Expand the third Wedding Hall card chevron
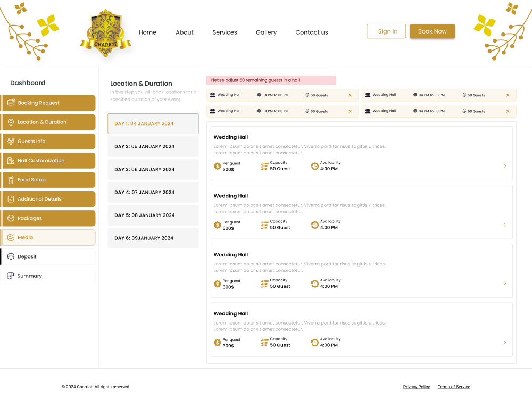The width and height of the screenshot is (532, 399). tap(505, 284)
